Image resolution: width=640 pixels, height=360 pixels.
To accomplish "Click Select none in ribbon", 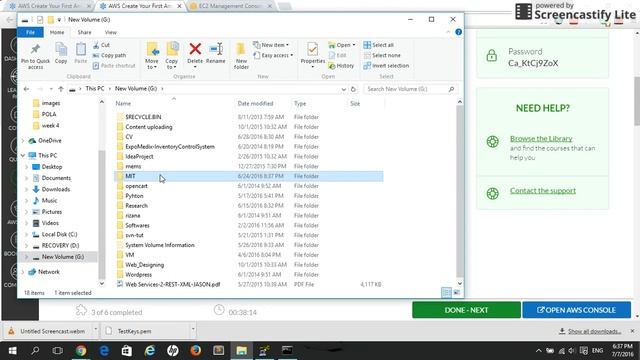I will 382,55.
